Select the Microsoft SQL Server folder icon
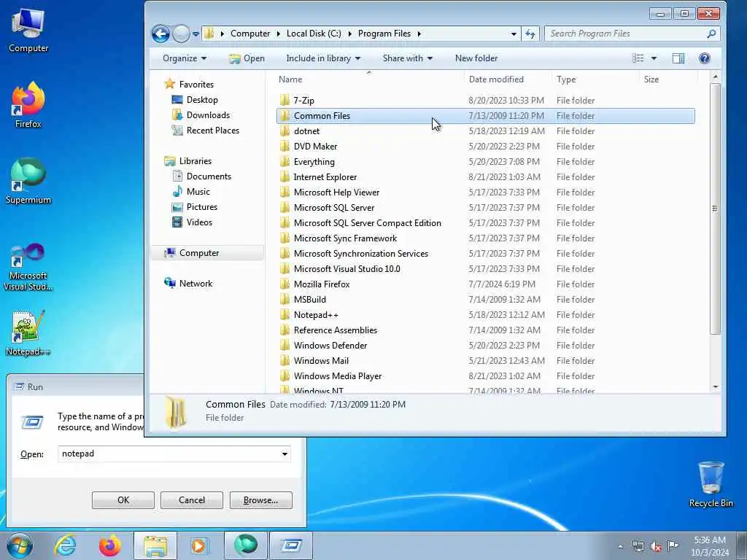Screen dimensions: 747x560 pos(285,208)
